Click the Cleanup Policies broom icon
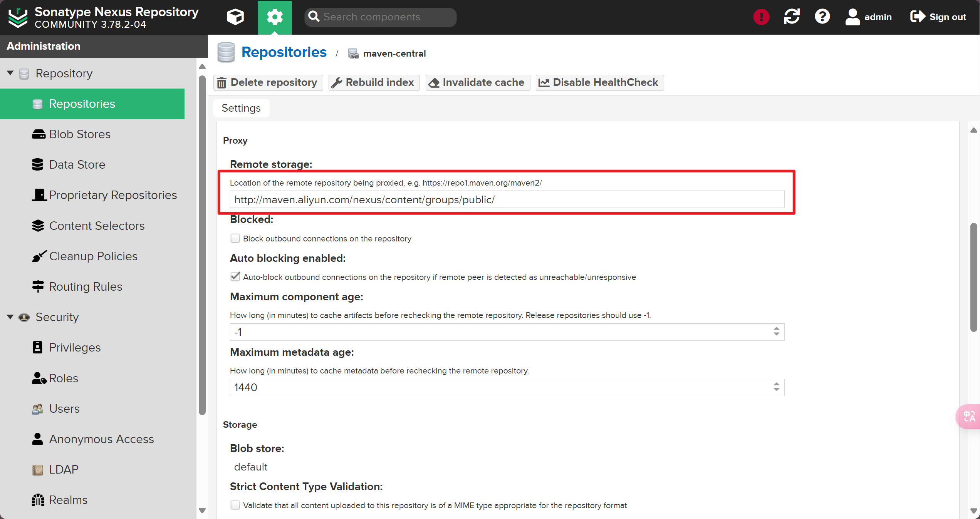Viewport: 980px width, 519px height. [x=39, y=256]
